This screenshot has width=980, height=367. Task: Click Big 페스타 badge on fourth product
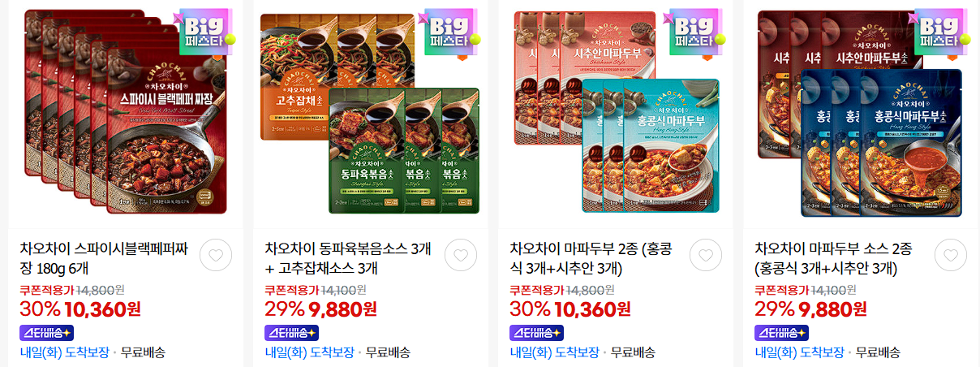[x=940, y=32]
